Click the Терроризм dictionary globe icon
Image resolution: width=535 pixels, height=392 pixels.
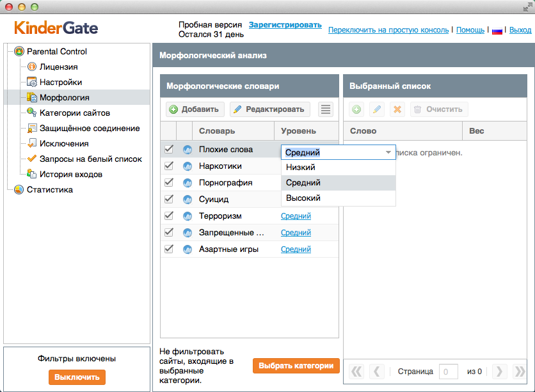tap(188, 216)
